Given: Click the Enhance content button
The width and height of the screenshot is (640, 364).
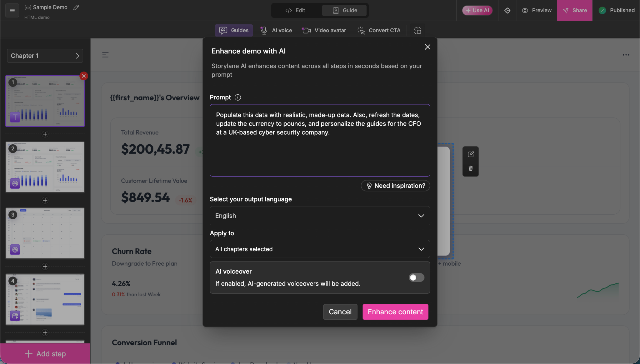Looking at the screenshot, I should pyautogui.click(x=395, y=312).
